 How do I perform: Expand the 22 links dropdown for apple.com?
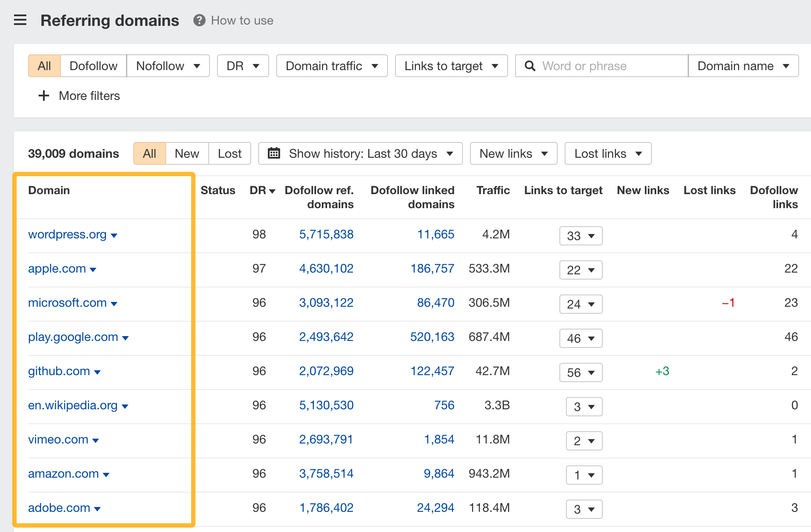click(x=581, y=270)
